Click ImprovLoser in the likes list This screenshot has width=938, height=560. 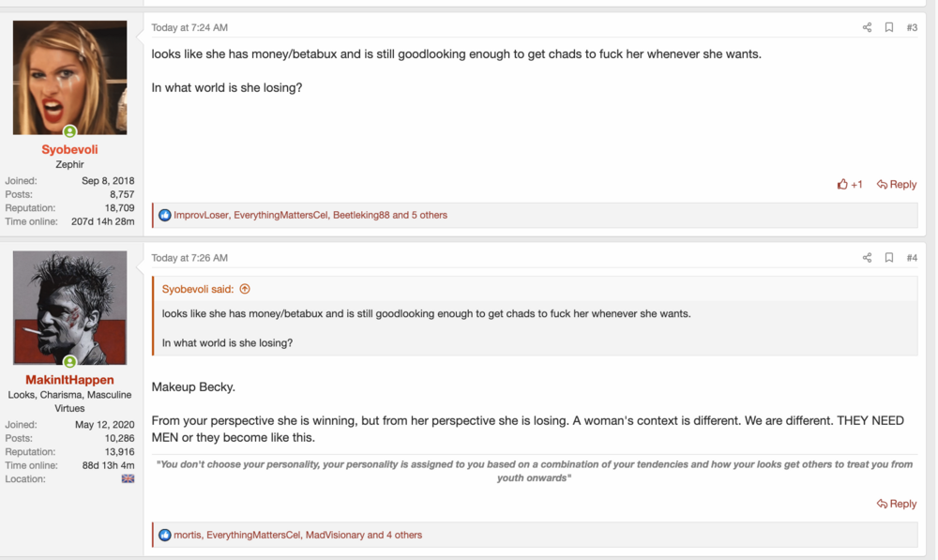tap(201, 215)
